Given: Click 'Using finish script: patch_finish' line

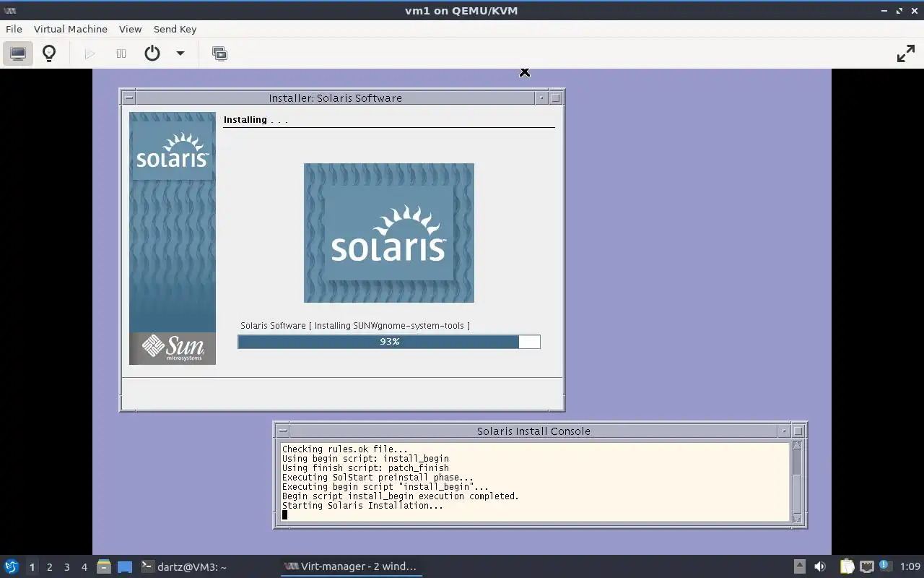Looking at the screenshot, I should click(x=365, y=468).
